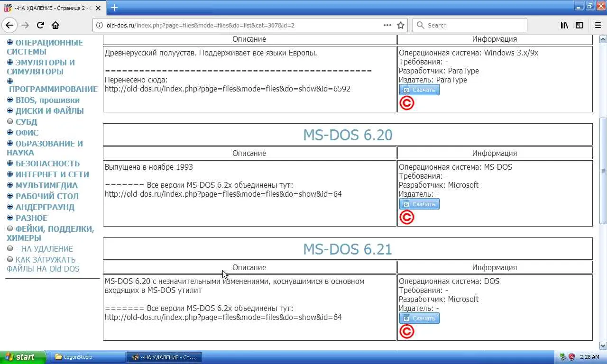Click 'Издатель: ParaType' text
The width and height of the screenshot is (607, 364).
click(x=433, y=80)
